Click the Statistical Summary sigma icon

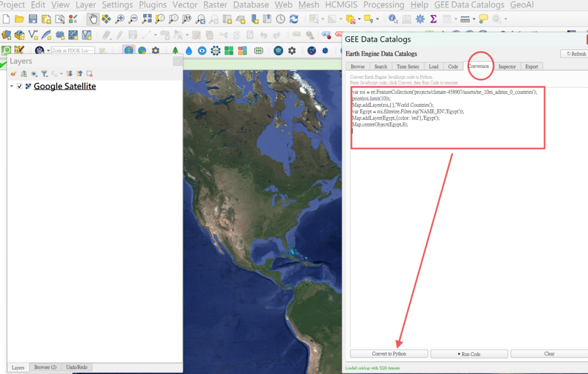(x=434, y=19)
